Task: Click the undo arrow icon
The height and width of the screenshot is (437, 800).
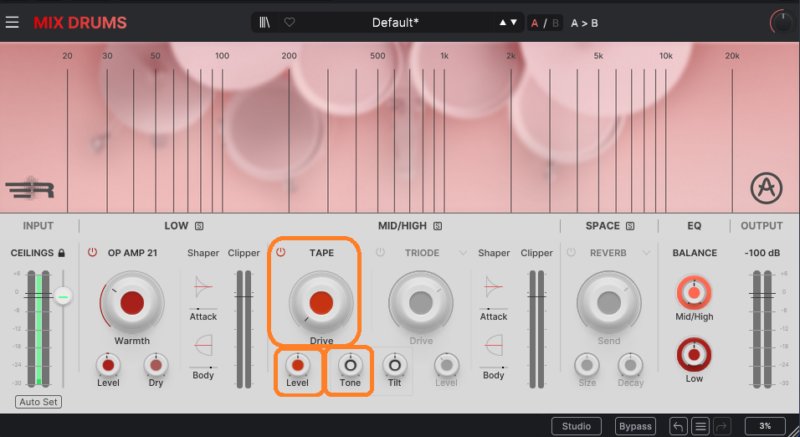Action: point(678,426)
